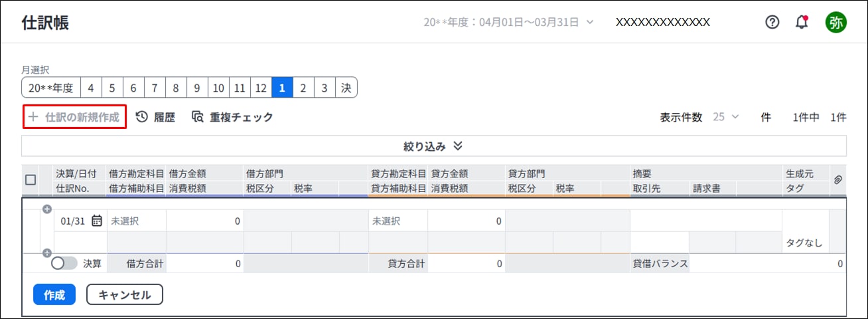Click the upper plus icon to add row
Screen dimensions: 868x319
click(46, 209)
